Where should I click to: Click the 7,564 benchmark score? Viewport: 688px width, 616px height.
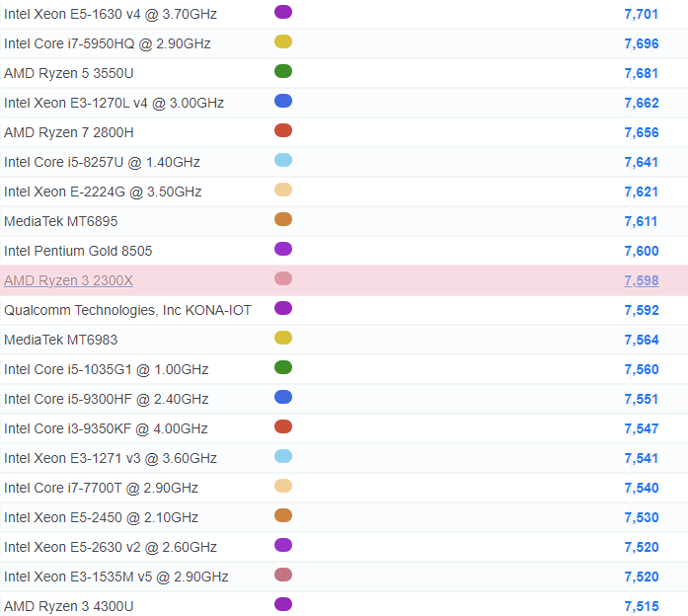tap(642, 340)
